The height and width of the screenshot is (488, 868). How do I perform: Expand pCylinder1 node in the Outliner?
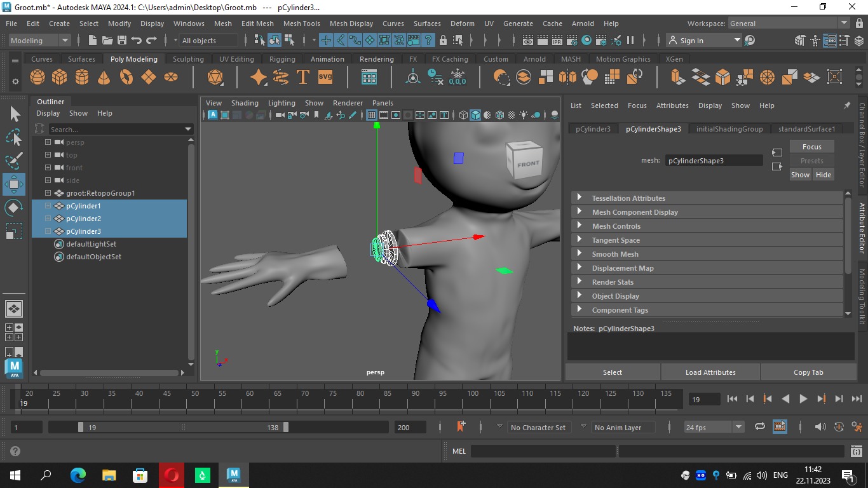(48, 206)
